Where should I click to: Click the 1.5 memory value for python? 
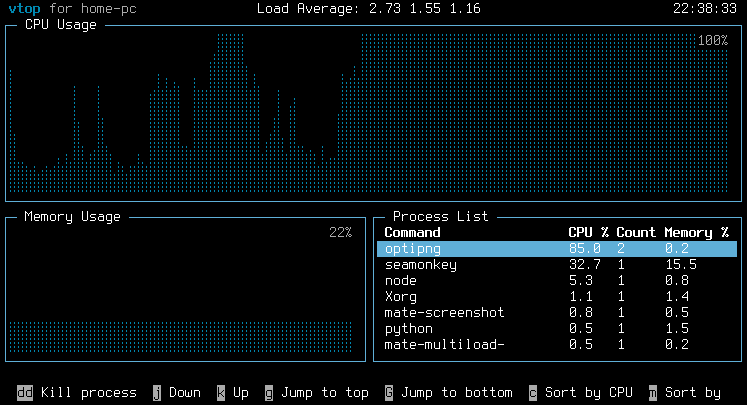677,329
